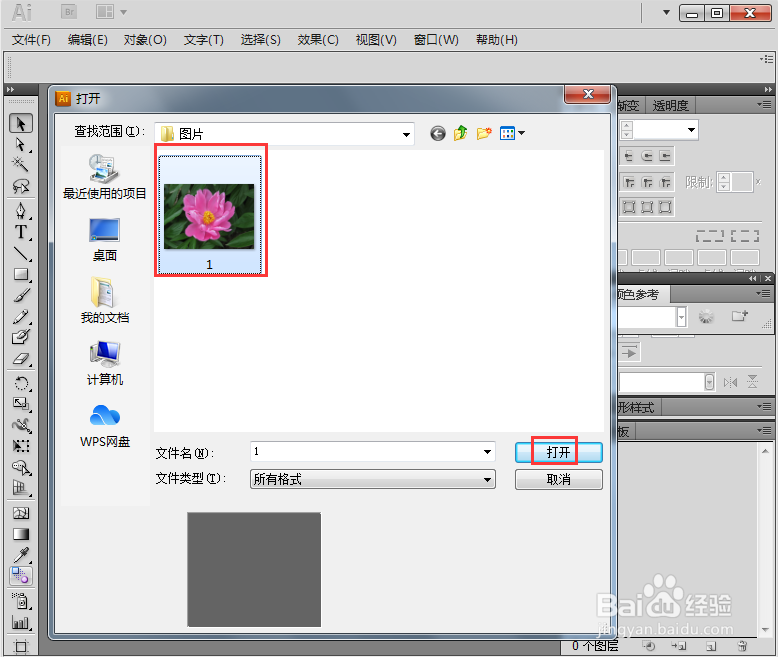778x657 pixels.
Task: Select the Rectangle tool
Action: [x=21, y=274]
